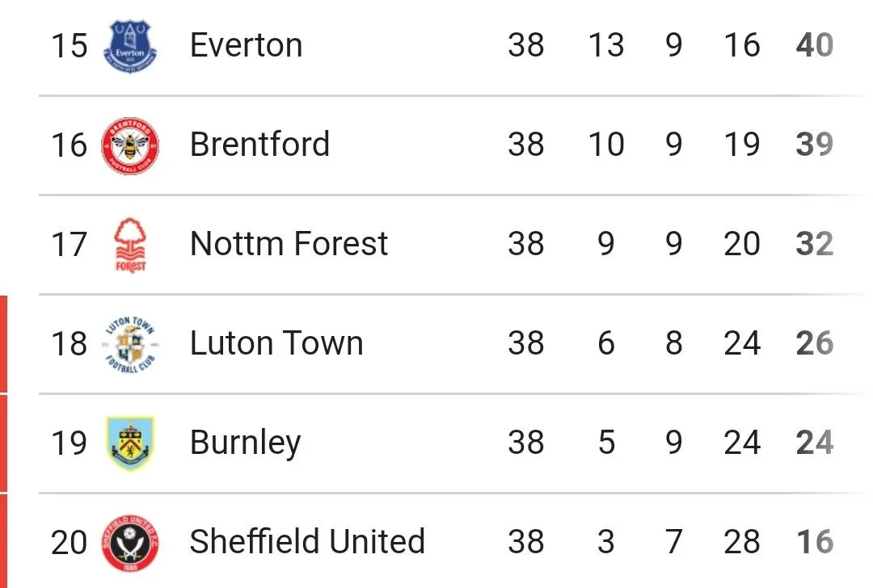Open the Luton Town team name
Screen dimensions: 873x588
click(276, 342)
